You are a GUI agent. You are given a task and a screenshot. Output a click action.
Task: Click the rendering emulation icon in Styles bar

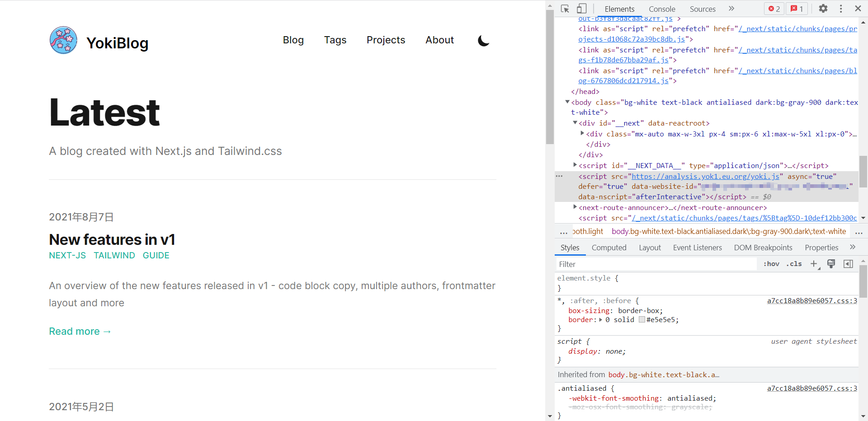(x=831, y=264)
